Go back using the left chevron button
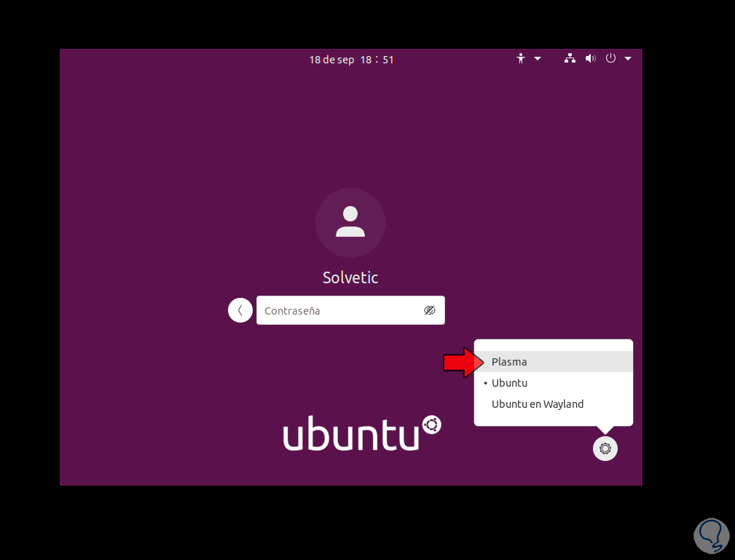This screenshot has height=560, width=735. coord(240,310)
